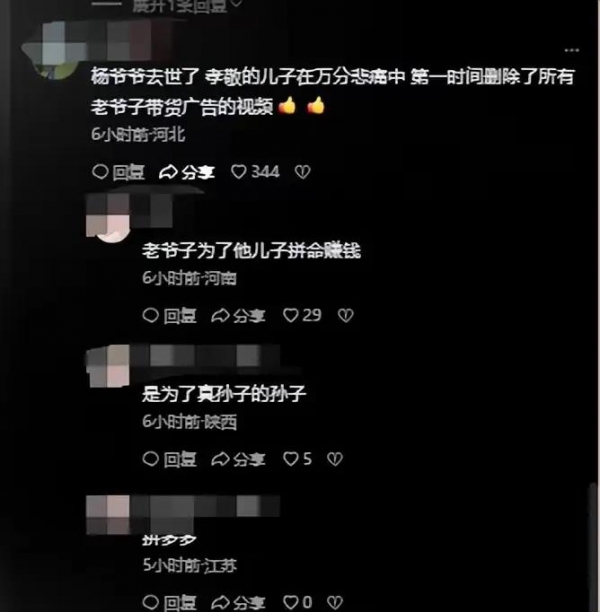Dislike the comment from 河北
Viewport: 600px width, 612px height.
coord(303,172)
